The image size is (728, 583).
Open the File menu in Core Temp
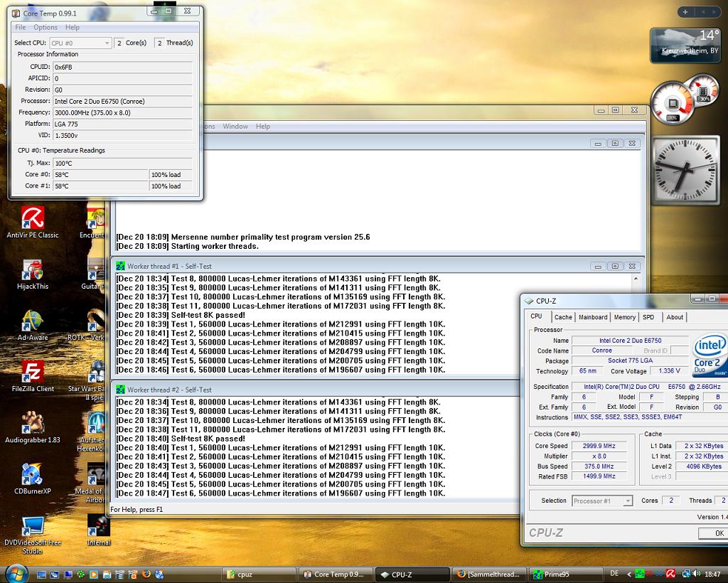point(21,28)
